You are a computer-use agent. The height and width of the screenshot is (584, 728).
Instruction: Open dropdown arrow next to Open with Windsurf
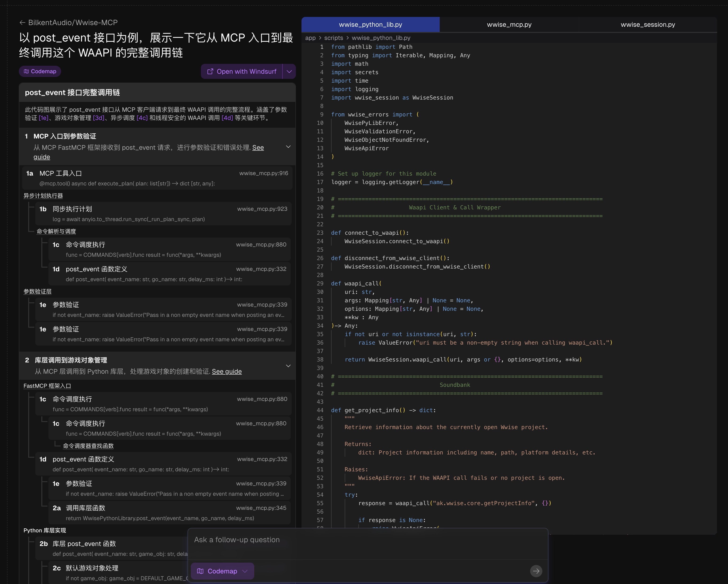[289, 72]
